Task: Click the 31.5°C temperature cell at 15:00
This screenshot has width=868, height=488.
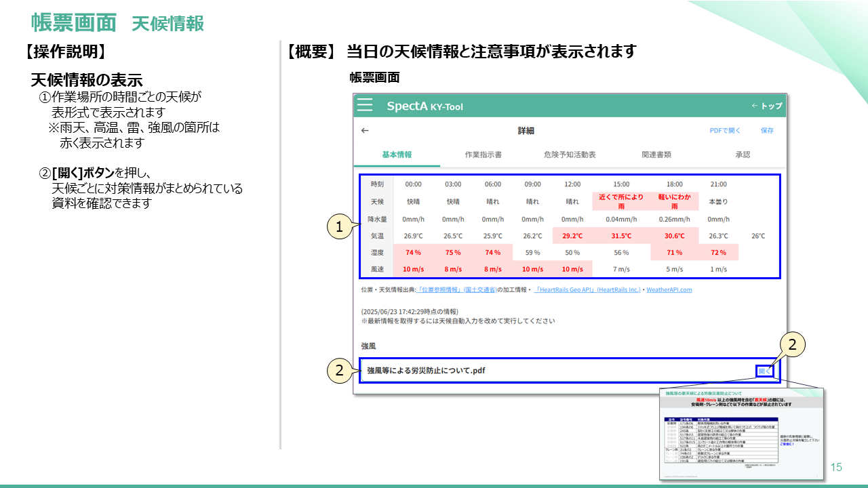Action: coord(620,236)
